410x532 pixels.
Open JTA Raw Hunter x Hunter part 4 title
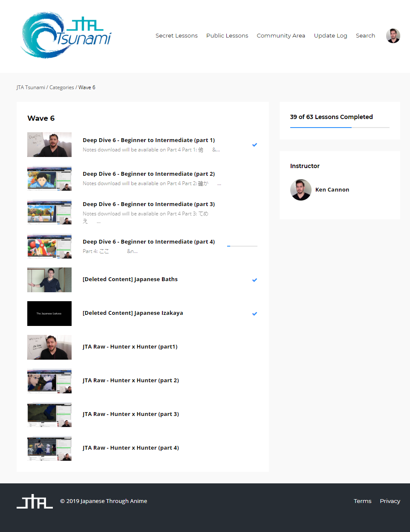[131, 448]
